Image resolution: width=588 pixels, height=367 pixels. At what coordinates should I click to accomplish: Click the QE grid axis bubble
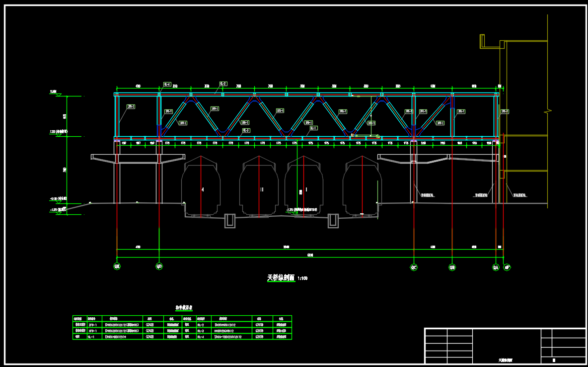click(x=117, y=266)
